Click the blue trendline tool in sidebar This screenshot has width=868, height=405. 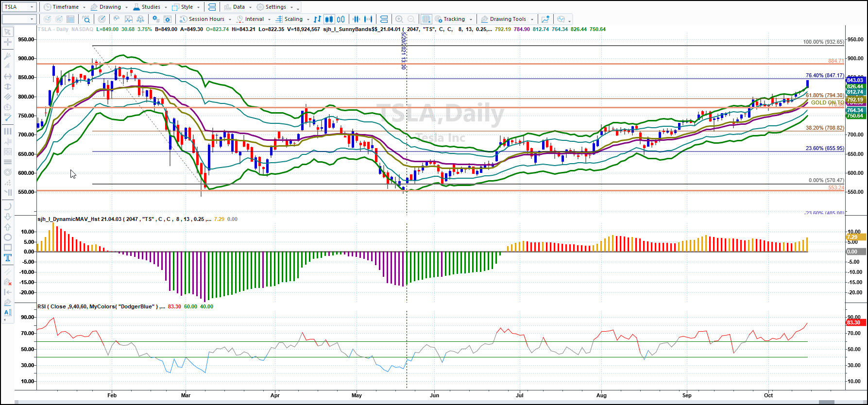tap(8, 118)
